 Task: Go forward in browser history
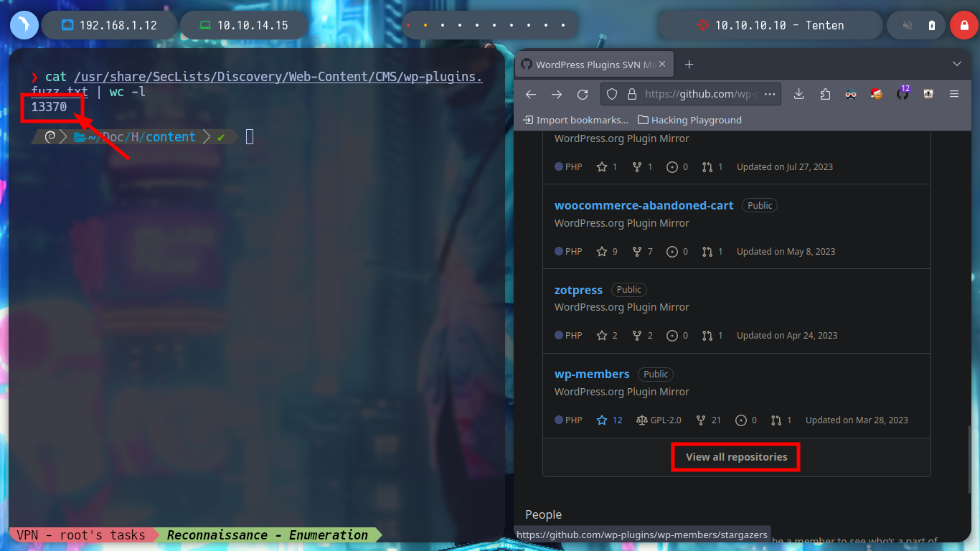coord(557,94)
